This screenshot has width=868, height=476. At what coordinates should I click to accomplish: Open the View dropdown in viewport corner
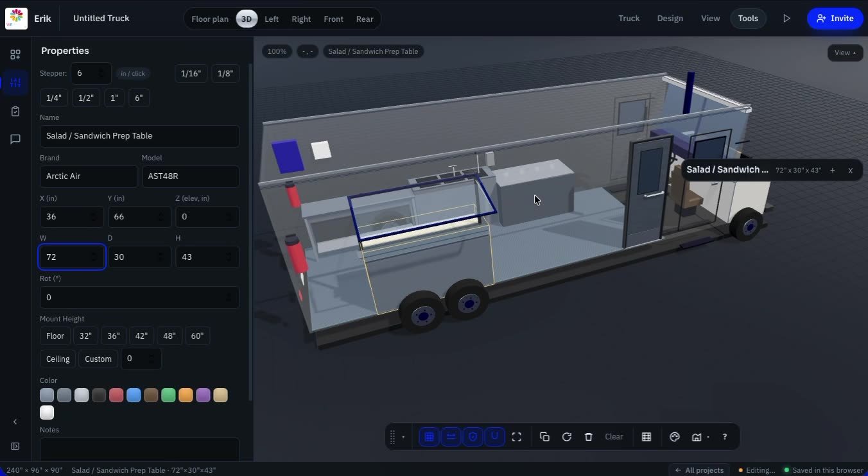coord(846,53)
